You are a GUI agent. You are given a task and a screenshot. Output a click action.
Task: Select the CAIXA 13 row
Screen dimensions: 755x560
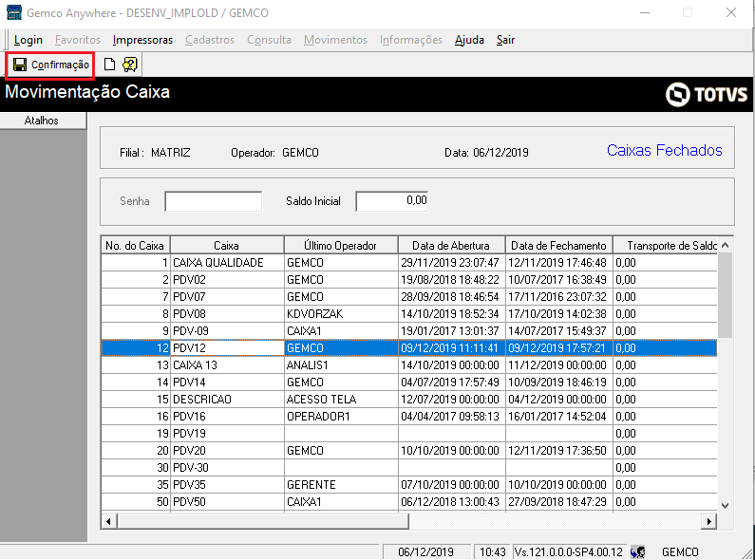(408, 365)
